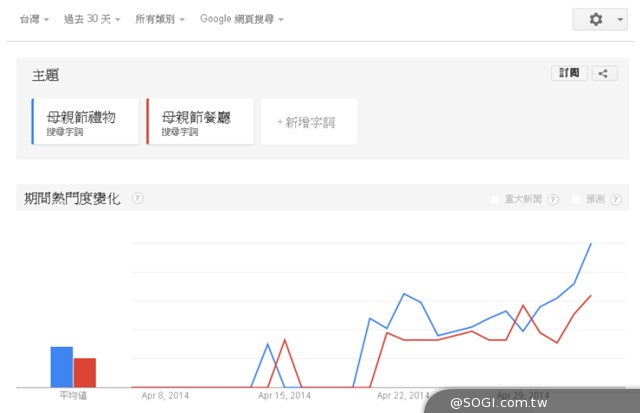Click the red average bar
This screenshot has width=640, height=413.
click(x=85, y=371)
